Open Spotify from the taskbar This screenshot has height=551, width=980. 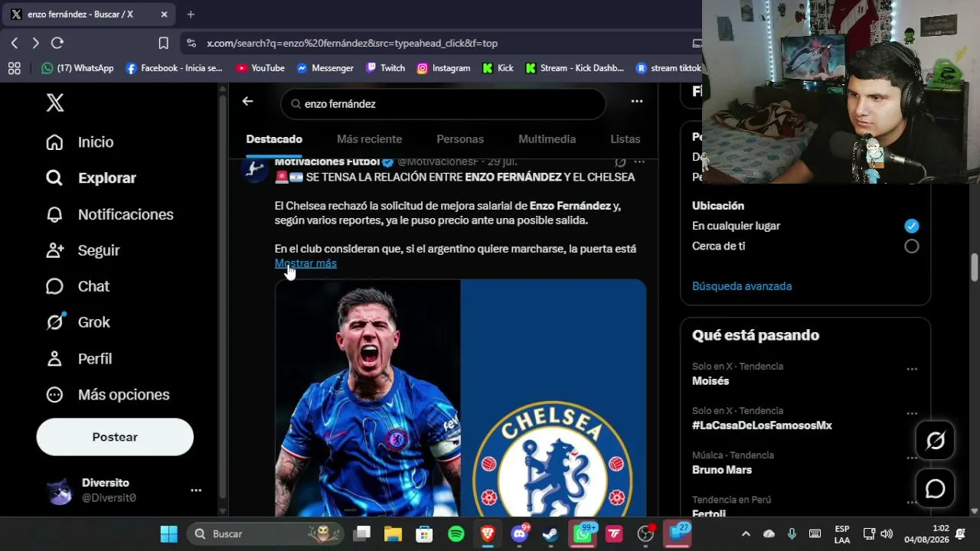pos(456,533)
